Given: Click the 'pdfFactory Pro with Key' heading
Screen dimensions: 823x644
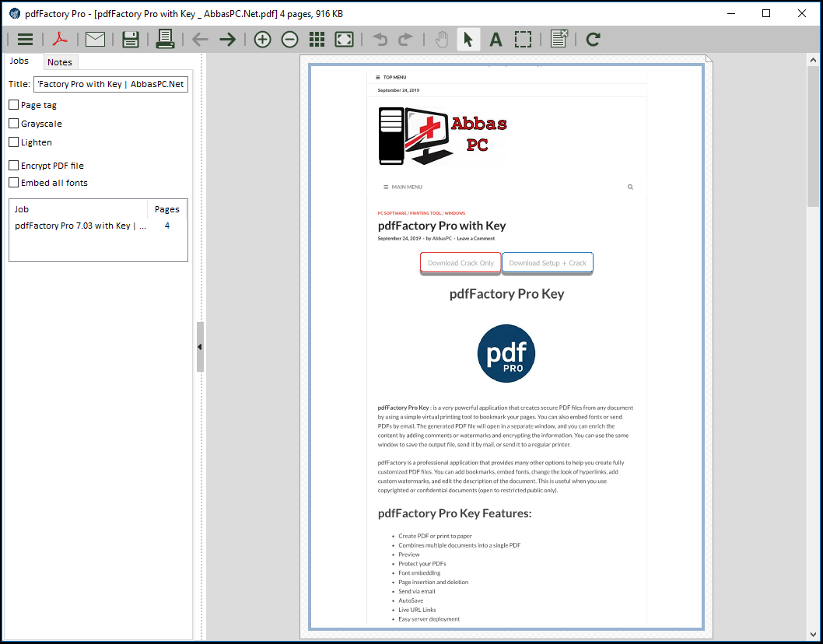Looking at the screenshot, I should [x=441, y=226].
